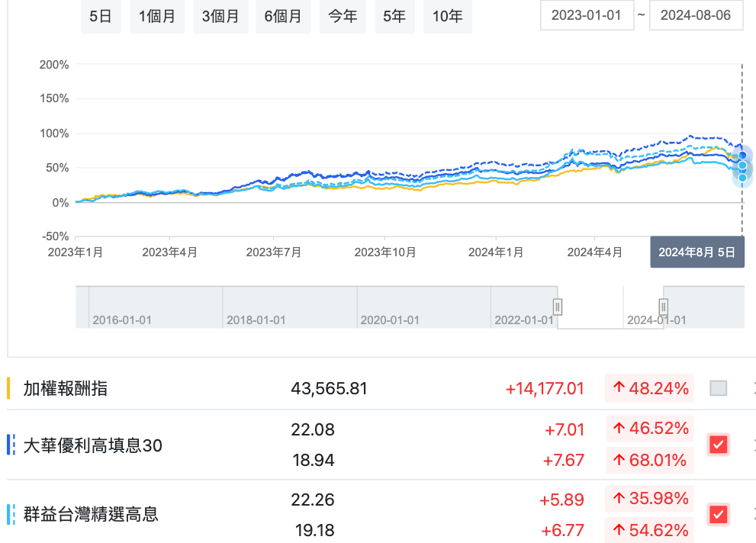Click the up arrow beside 48.24%

pyautogui.click(x=619, y=388)
